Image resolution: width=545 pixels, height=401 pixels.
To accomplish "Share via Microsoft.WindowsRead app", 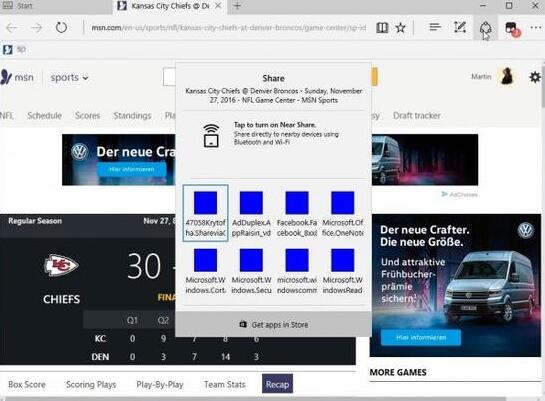I will (343, 271).
